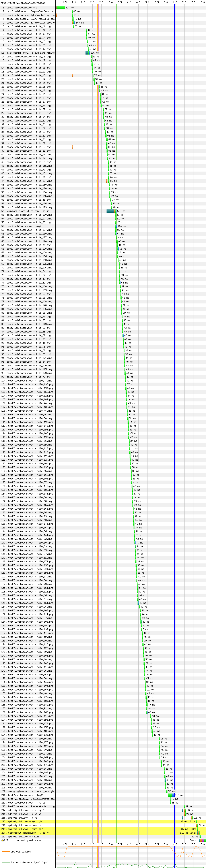Click the green BandwidthIn legend line
Image resolution: width=206 pixels, height=868 pixels.
[6, 862]
